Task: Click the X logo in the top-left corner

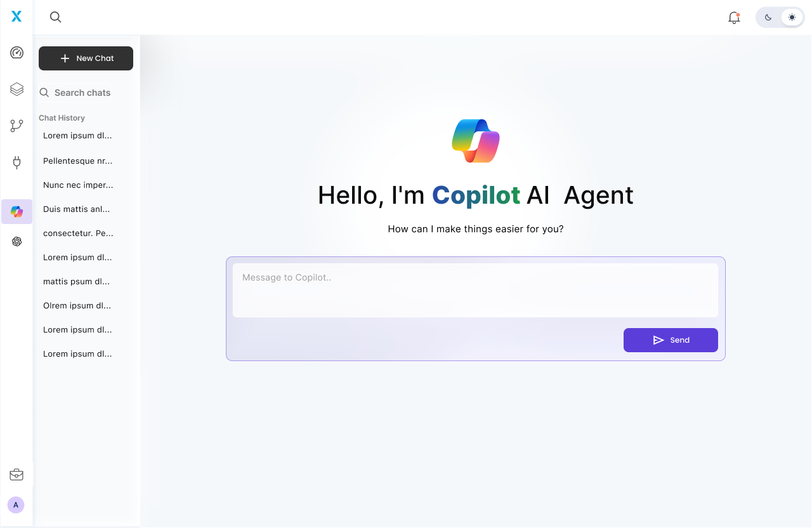Action: [x=16, y=16]
